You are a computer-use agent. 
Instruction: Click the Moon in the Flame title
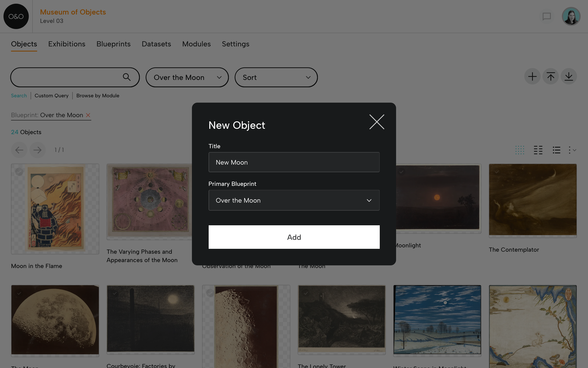pos(37,266)
